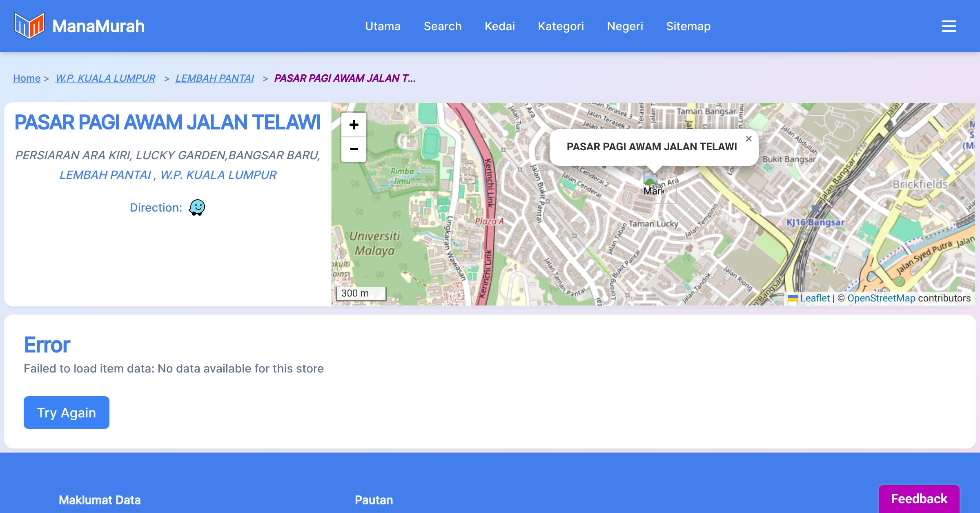Close the map popup
The height and width of the screenshot is (513, 980).
pos(748,139)
